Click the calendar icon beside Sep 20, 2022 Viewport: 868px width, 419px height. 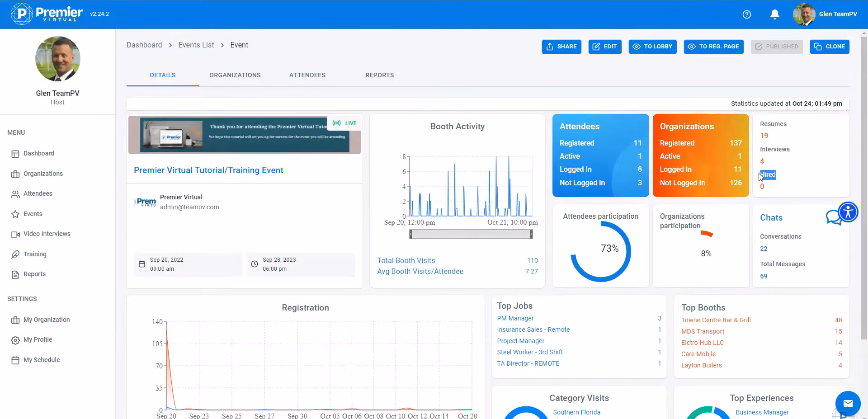click(x=142, y=264)
